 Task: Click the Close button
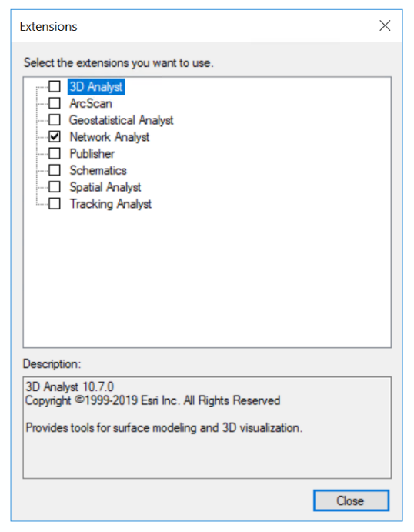(351, 500)
